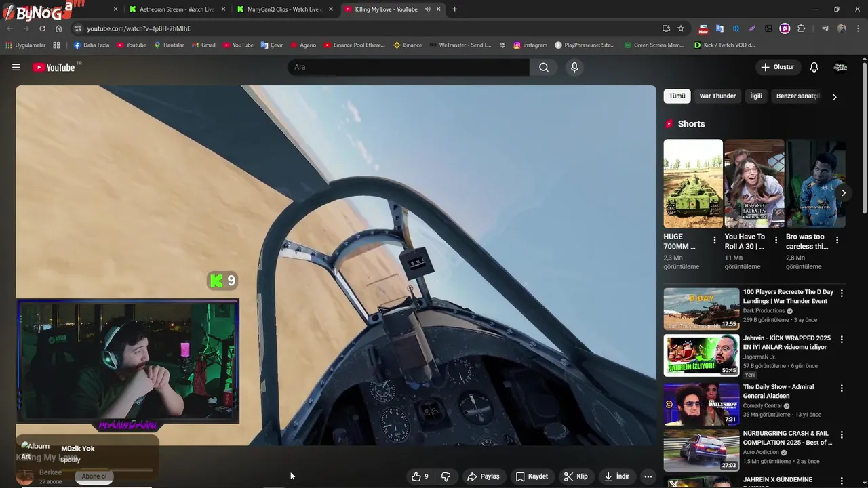Image resolution: width=868 pixels, height=488 pixels.
Task: Click the 'Paylaş' share button
Action: [x=484, y=476]
